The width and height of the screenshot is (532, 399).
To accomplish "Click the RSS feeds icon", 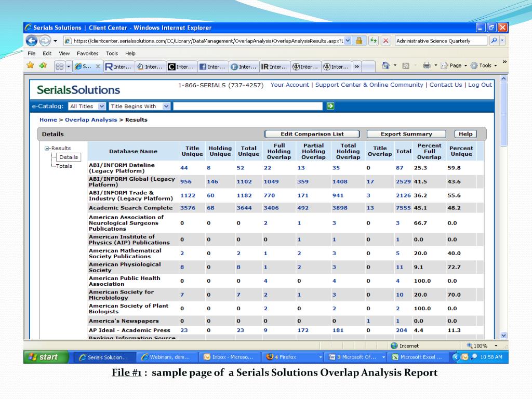I will [x=406, y=66].
